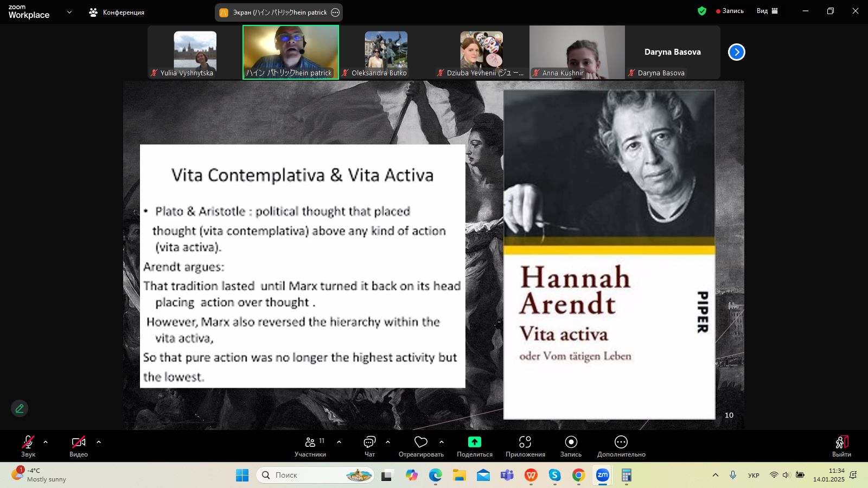This screenshot has width=868, height=488.
Task: Show next participants with the blue arrow
Action: (x=736, y=52)
